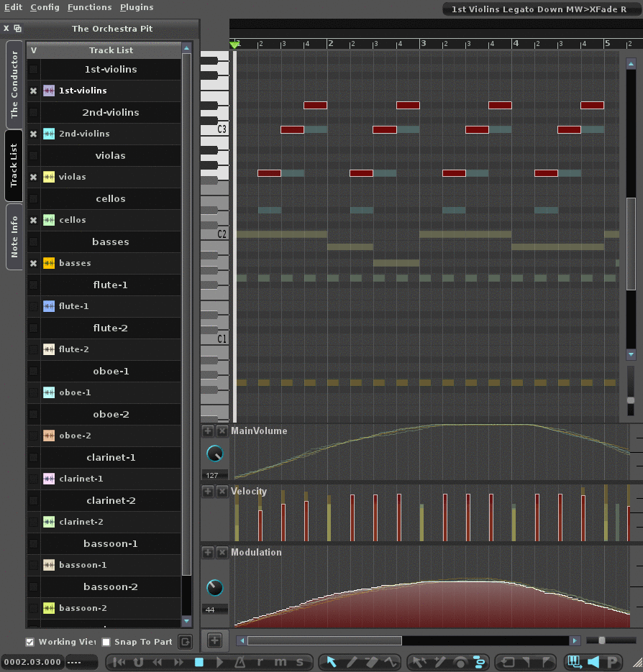Open the Functions menu

89,7
